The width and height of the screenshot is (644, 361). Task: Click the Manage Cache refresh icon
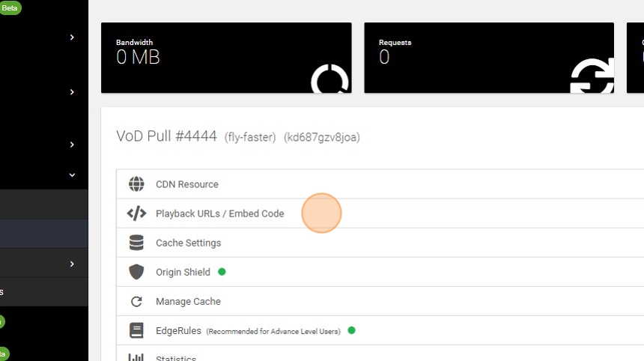[136, 301]
